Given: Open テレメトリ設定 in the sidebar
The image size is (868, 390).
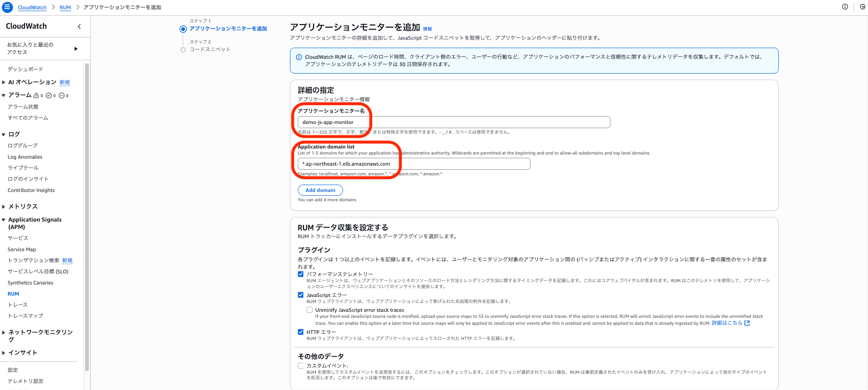Looking at the screenshot, I should [x=25, y=381].
